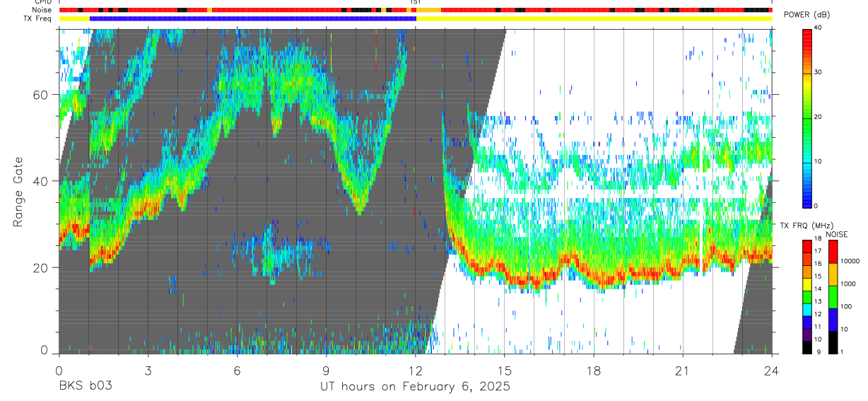Click the 9 label on TX FRQ scale

tap(817, 351)
